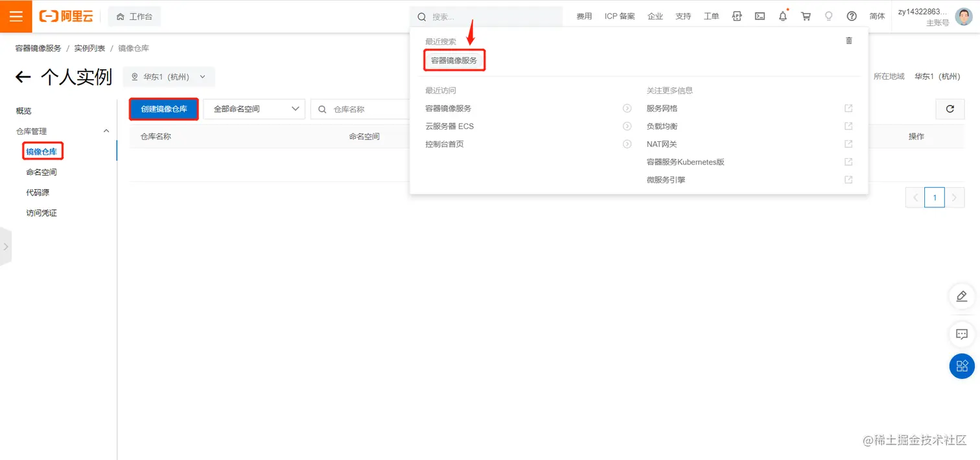Image resolution: width=980 pixels, height=460 pixels.
Task: Refresh the repository list
Action: pos(950,109)
